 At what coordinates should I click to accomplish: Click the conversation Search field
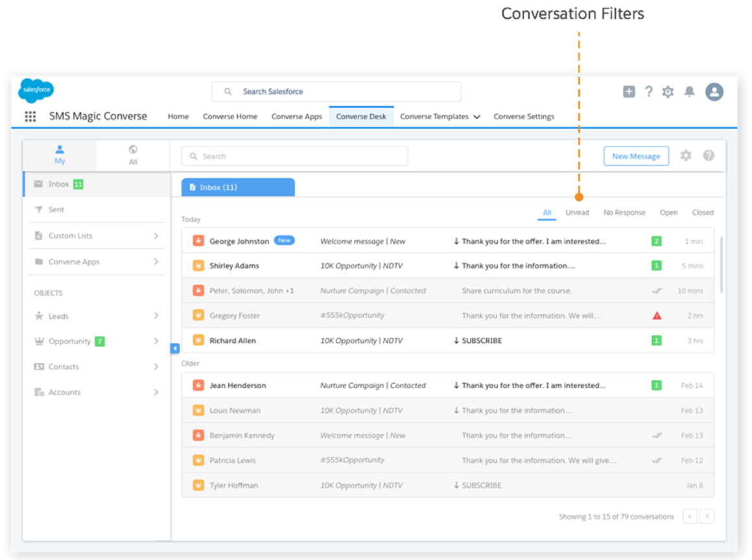[294, 156]
